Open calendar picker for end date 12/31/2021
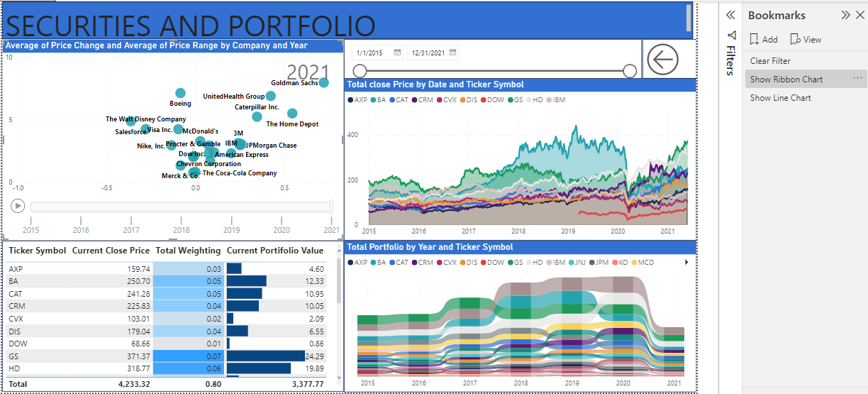868x394 pixels. tap(452, 53)
